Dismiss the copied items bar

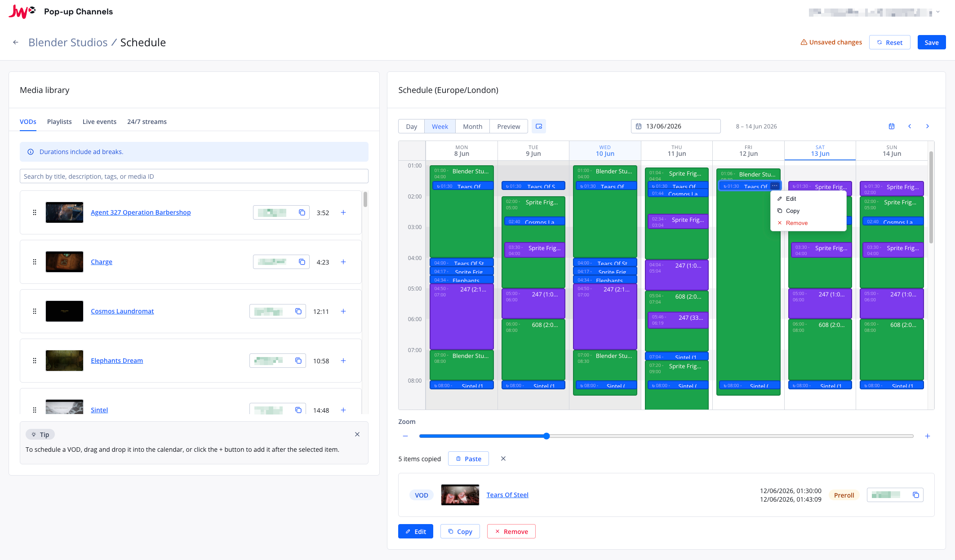[503, 459]
